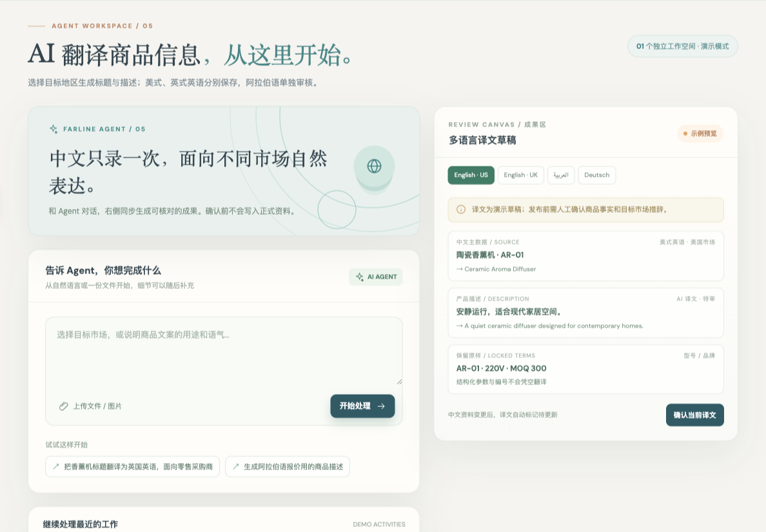Click the arrow icon on 开始处理 button
The width and height of the screenshot is (766, 532).
pos(381,406)
